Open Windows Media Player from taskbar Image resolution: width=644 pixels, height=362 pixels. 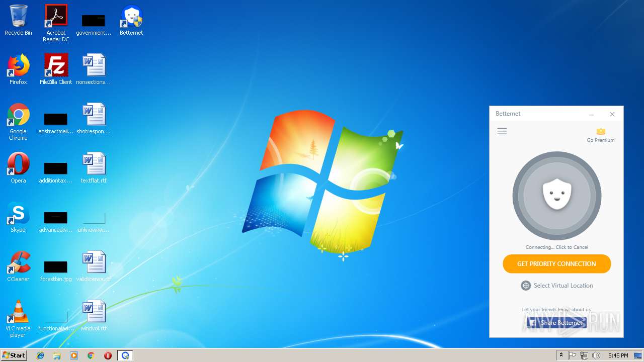coord(74,355)
